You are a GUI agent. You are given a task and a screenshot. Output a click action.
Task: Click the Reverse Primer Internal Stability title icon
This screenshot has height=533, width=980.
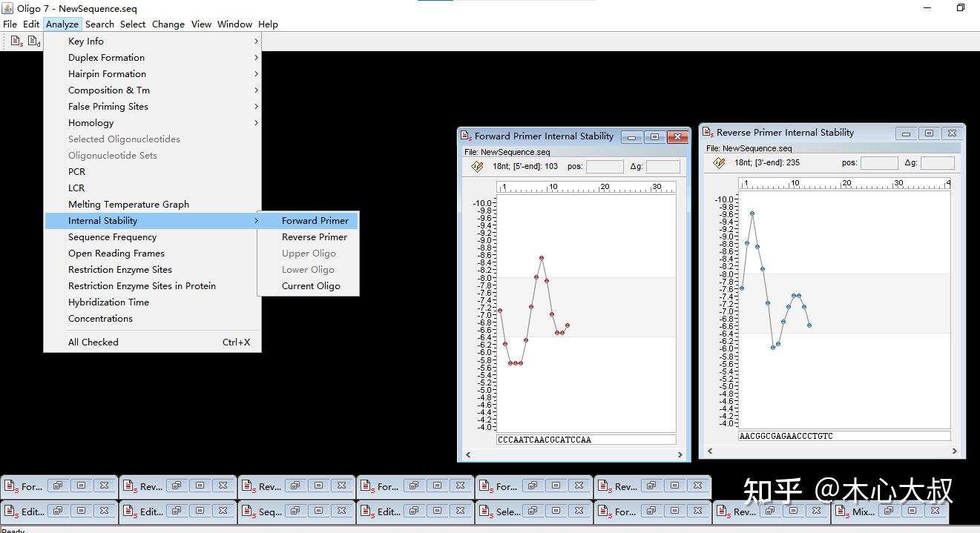(x=708, y=133)
